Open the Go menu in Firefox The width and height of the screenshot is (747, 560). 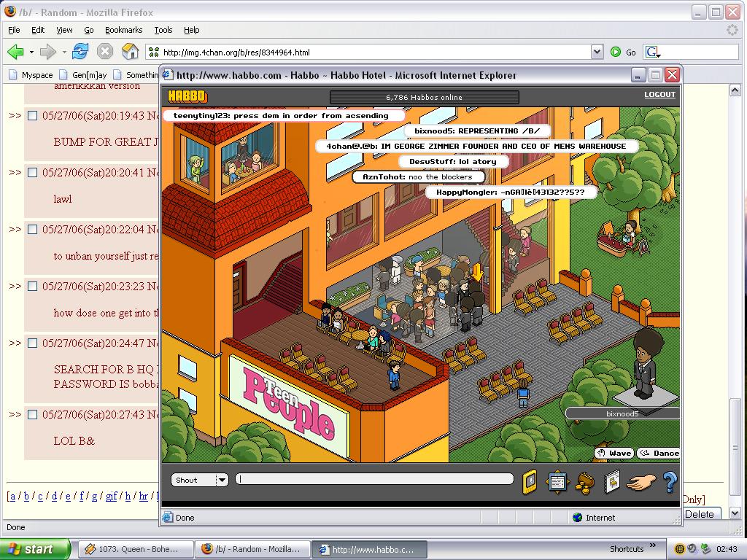point(88,30)
